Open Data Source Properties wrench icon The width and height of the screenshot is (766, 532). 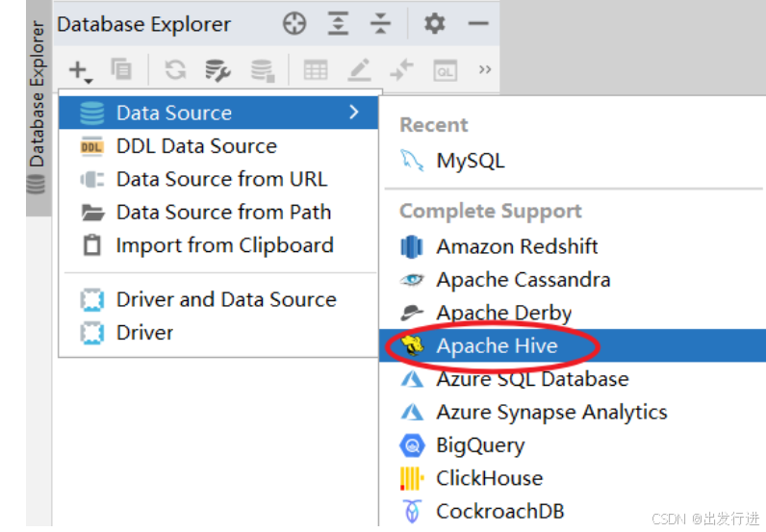click(217, 70)
